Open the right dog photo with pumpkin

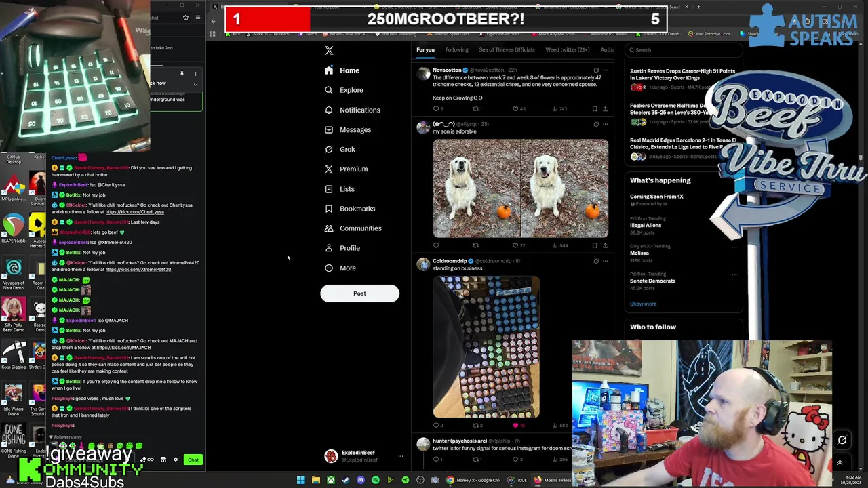pos(565,188)
